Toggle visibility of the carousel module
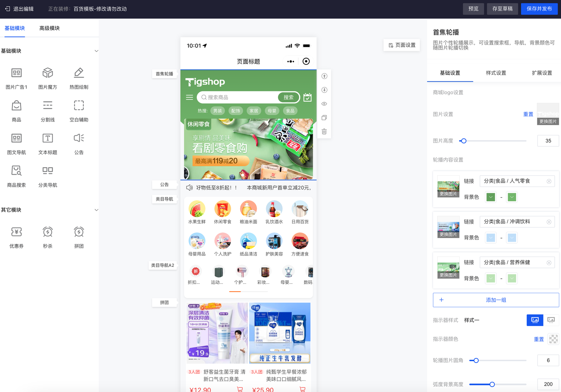The height and width of the screenshot is (392, 561). 324,104
